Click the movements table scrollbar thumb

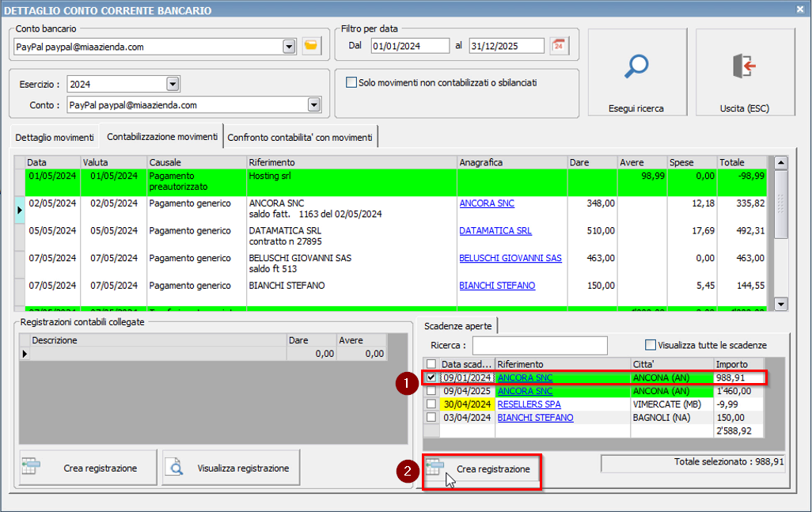[x=781, y=204]
